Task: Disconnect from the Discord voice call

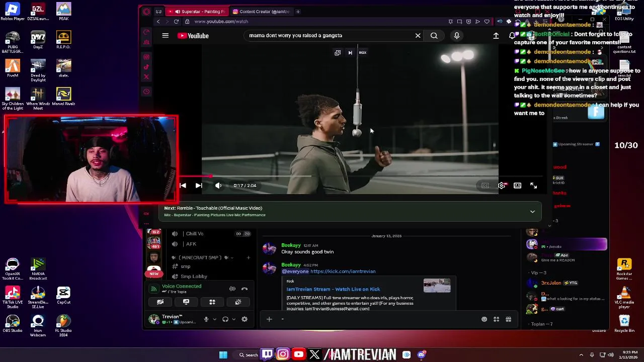Action: pyautogui.click(x=245, y=289)
